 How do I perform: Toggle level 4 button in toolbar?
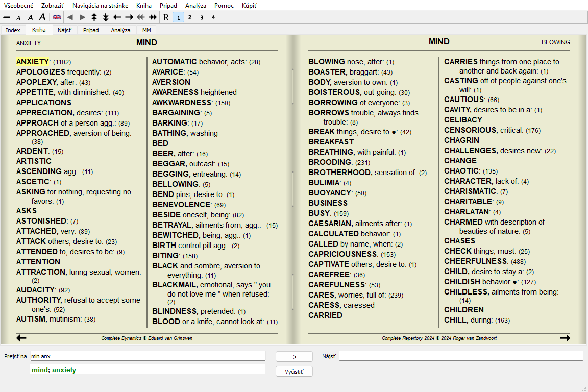(x=213, y=17)
